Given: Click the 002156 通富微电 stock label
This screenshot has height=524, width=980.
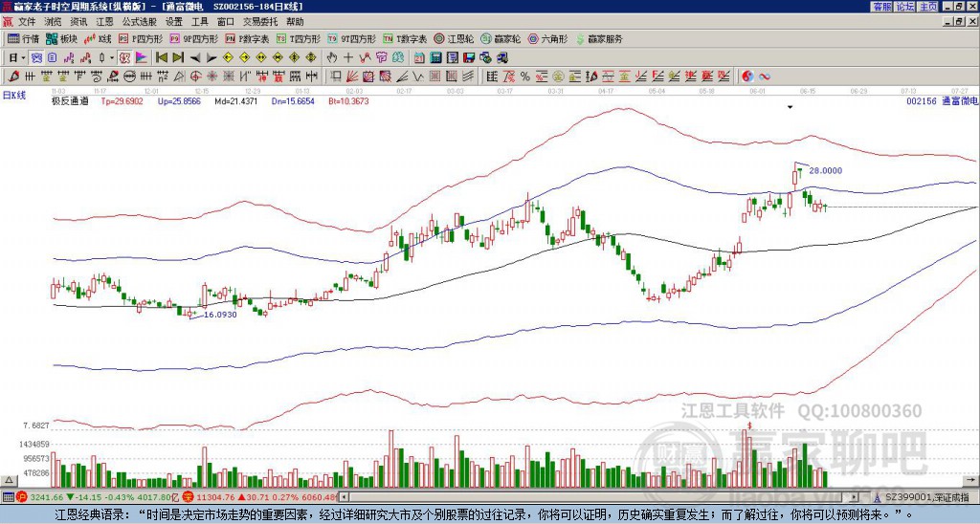Looking at the screenshot, I should [x=942, y=101].
